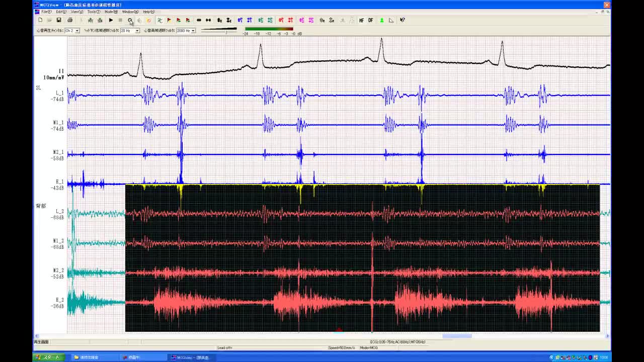This screenshot has width=644, height=362.
Task: Expand the 2000 Hz high-cut filter dropdown
Action: tap(193, 31)
